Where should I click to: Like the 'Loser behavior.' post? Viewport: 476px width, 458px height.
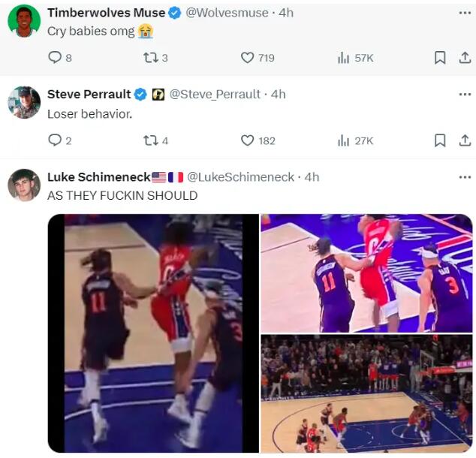tap(248, 140)
